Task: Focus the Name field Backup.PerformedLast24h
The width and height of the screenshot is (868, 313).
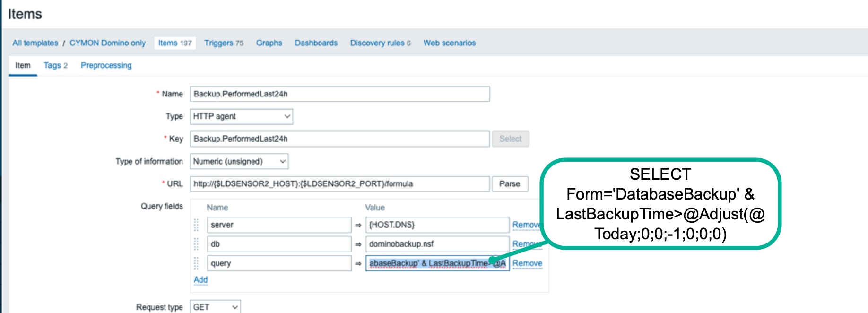Action: click(x=339, y=94)
